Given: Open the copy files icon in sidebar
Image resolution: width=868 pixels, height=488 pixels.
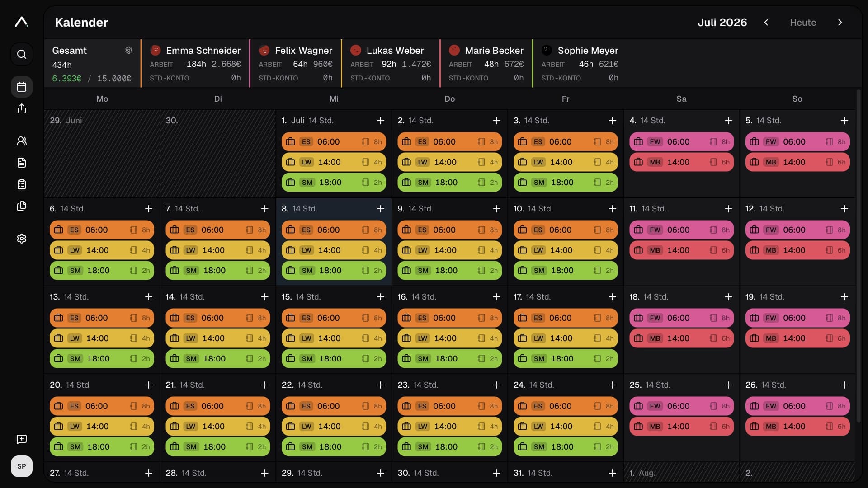Looking at the screenshot, I should tap(22, 206).
